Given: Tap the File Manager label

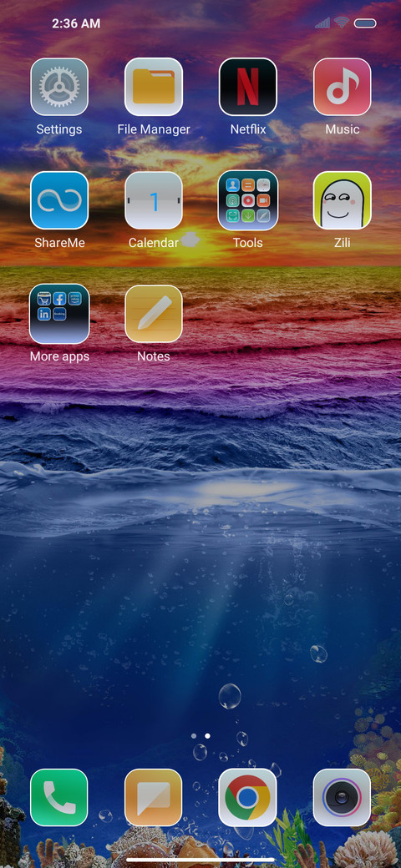Looking at the screenshot, I should tap(154, 129).
